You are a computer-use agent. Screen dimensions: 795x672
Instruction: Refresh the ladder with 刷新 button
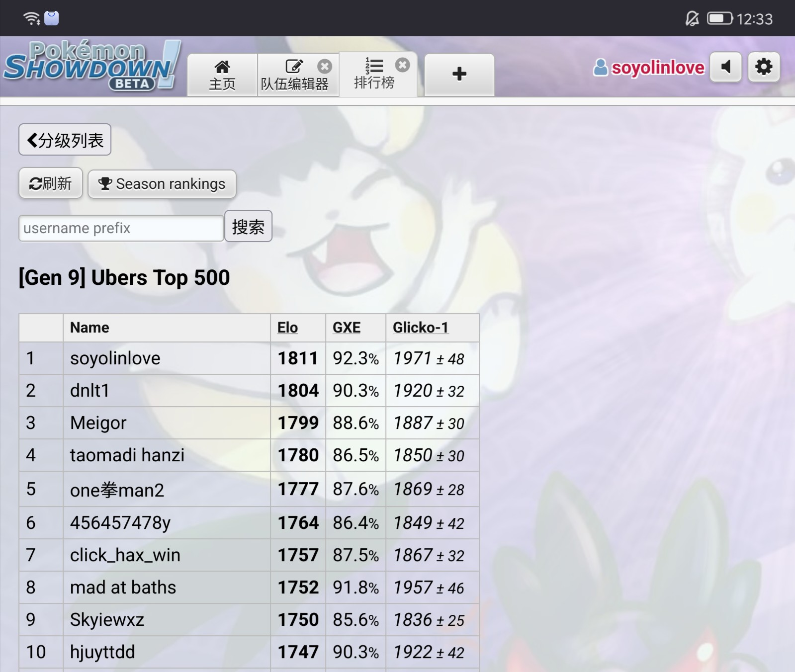[51, 183]
